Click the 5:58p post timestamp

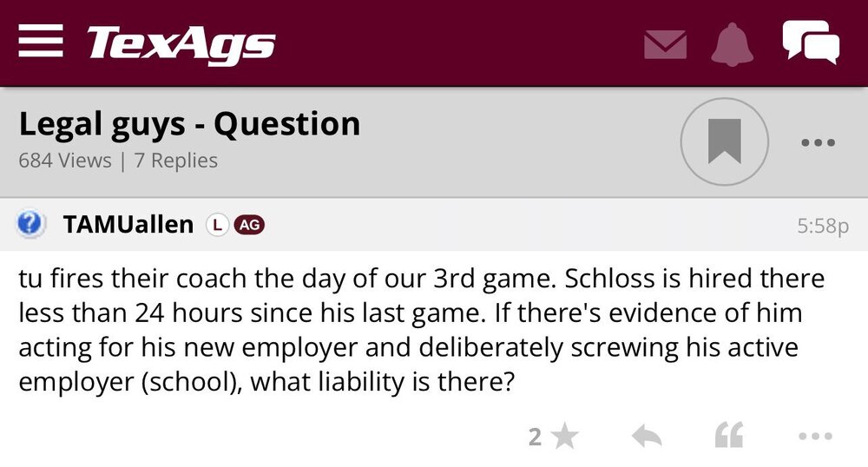[x=822, y=225]
